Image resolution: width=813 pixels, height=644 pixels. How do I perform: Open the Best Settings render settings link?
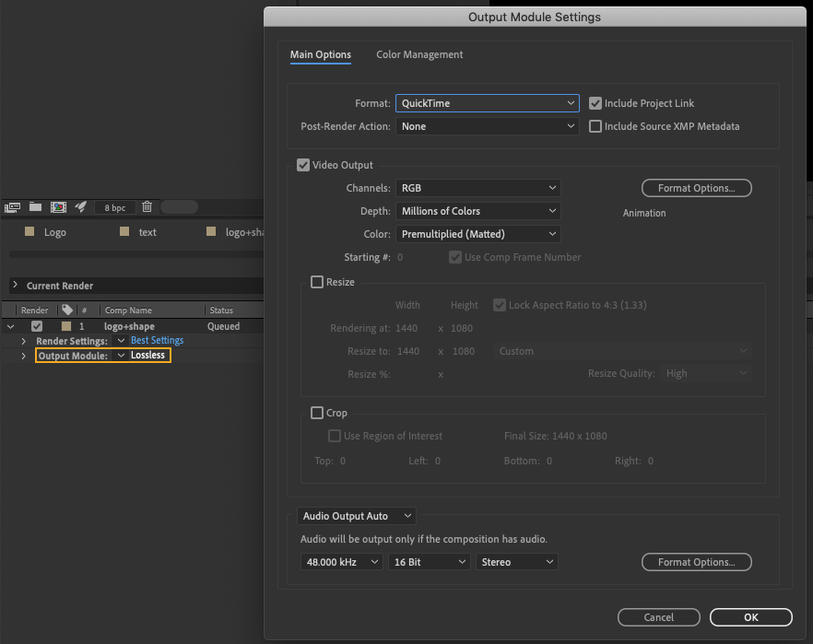click(157, 341)
